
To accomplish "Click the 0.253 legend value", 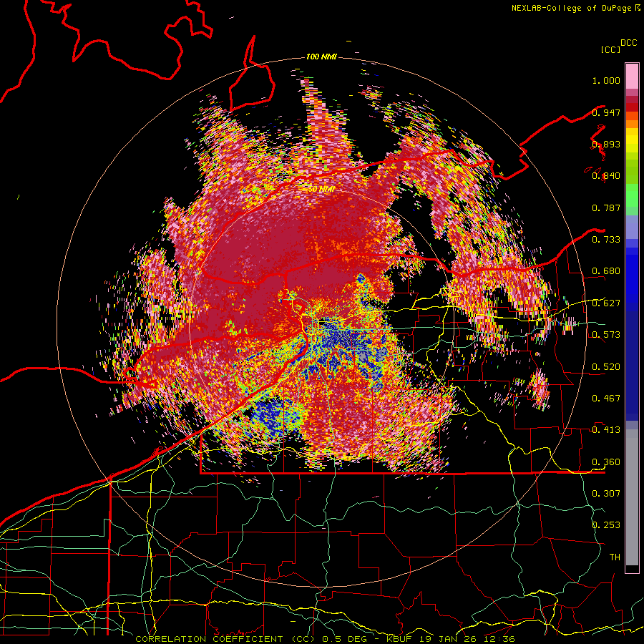I will coord(606,525).
